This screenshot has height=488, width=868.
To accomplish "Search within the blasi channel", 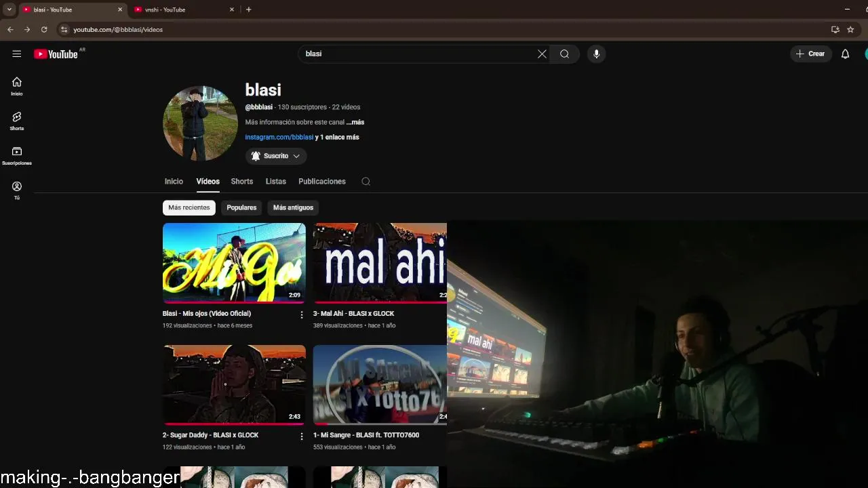I will [x=366, y=181].
